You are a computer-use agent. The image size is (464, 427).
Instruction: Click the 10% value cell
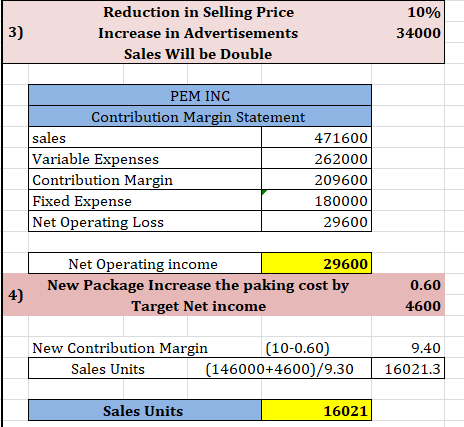(x=424, y=12)
